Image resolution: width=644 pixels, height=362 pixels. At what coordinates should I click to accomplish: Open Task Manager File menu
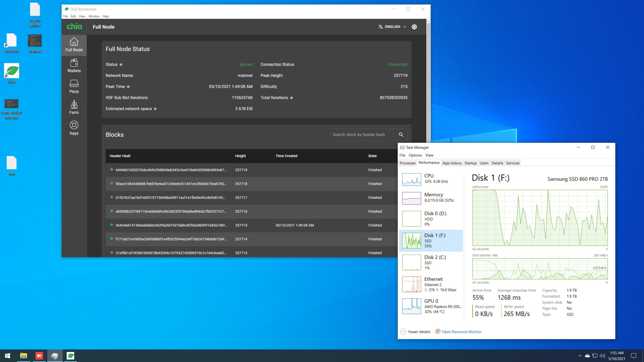coord(402,155)
